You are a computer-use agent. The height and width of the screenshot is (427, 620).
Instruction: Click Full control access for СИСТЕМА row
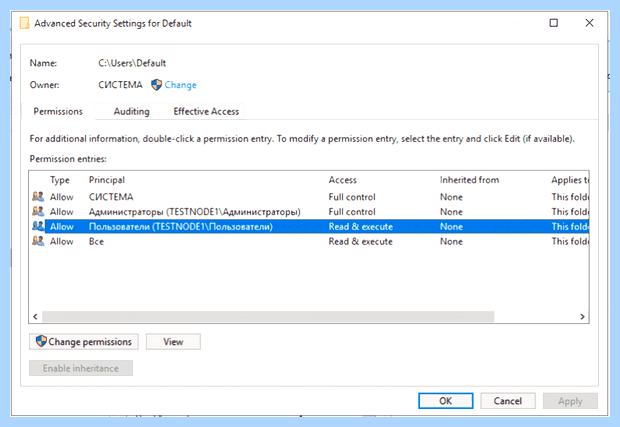352,197
